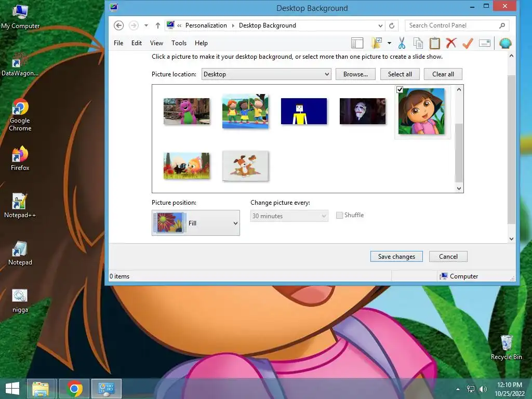Screen dimensions: 532x399
Task: Click the picture list scrollbar thumb
Action: [x=459, y=153]
